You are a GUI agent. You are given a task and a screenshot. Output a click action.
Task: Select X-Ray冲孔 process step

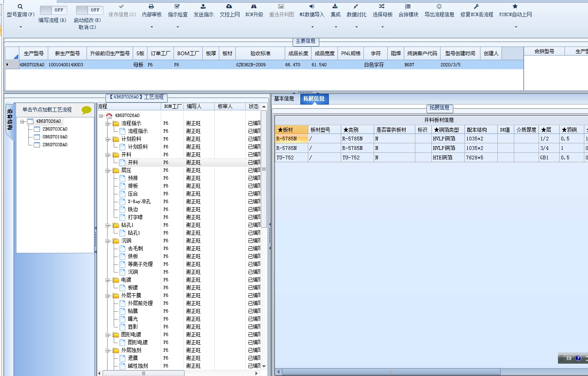pyautogui.click(x=139, y=201)
